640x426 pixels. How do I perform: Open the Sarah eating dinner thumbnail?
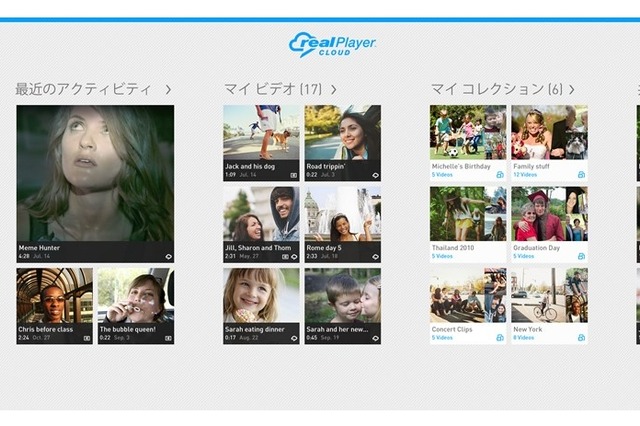(261, 295)
